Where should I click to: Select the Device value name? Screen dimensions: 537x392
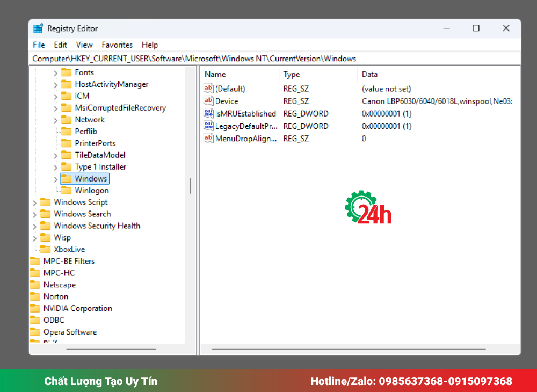[x=227, y=101]
